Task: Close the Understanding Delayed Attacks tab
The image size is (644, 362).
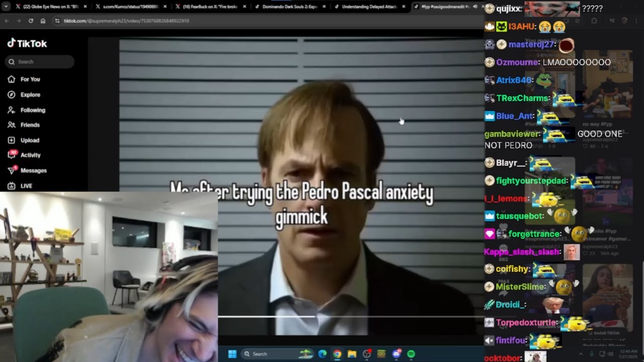Action: (404, 7)
